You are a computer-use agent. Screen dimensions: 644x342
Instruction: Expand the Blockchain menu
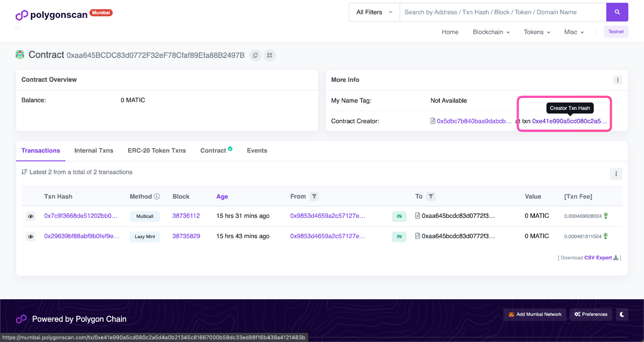[491, 32]
